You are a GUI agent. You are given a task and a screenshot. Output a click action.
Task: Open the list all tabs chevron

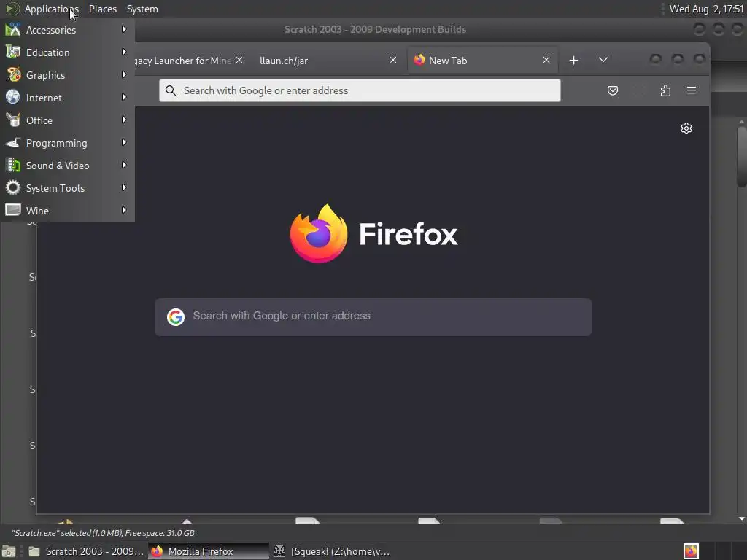(x=603, y=60)
